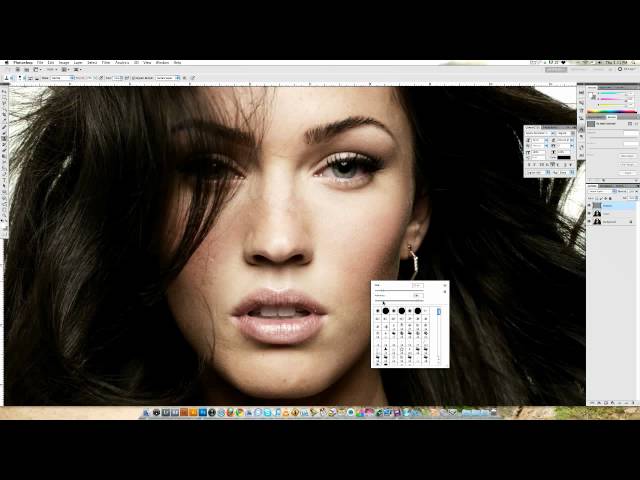Click the layer Opacity field in Layers panel
640x480 pixels.
click(x=632, y=191)
